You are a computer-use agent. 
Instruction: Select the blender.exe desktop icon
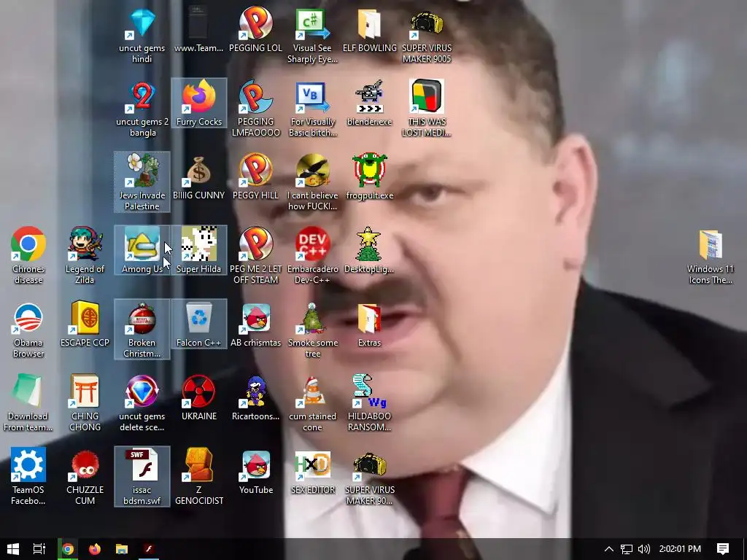(x=370, y=104)
